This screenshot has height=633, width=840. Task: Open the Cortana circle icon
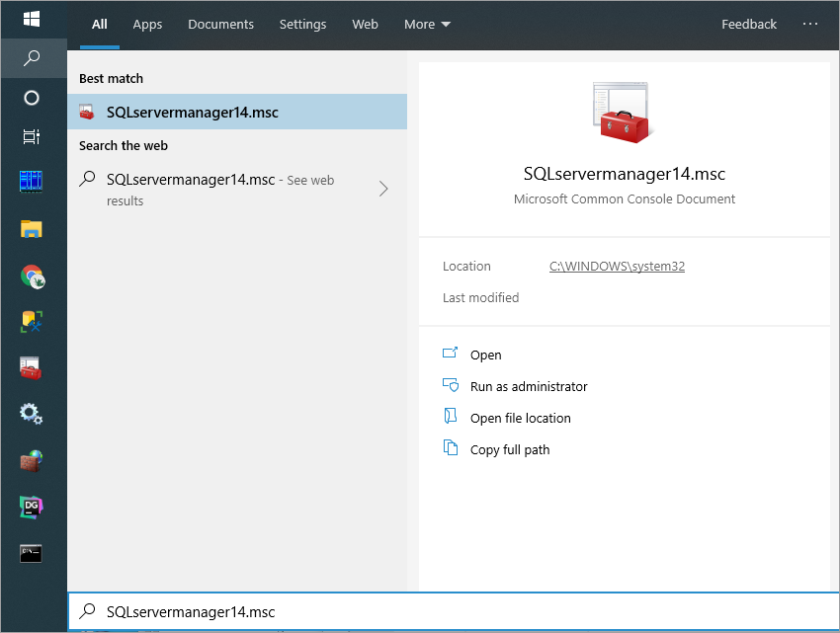click(32, 98)
